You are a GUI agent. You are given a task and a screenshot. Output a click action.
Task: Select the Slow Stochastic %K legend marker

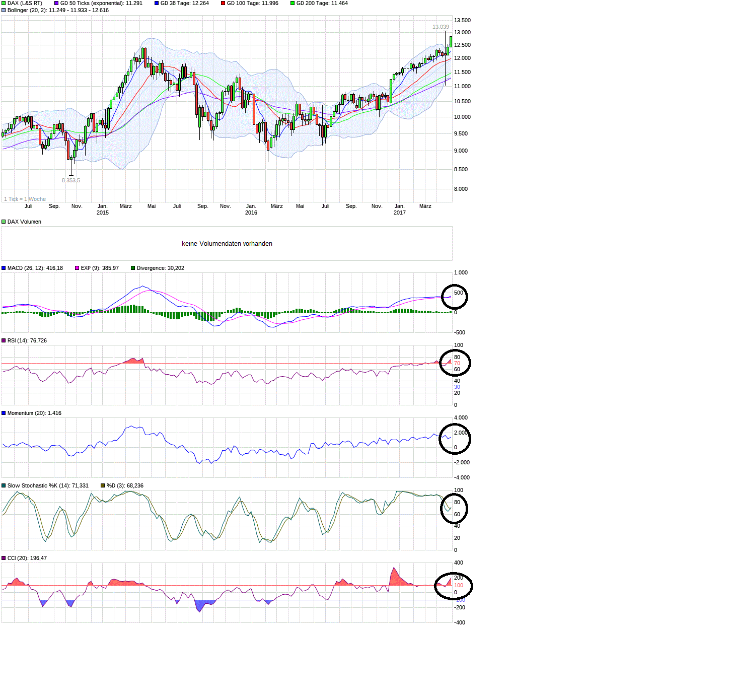click(4, 485)
